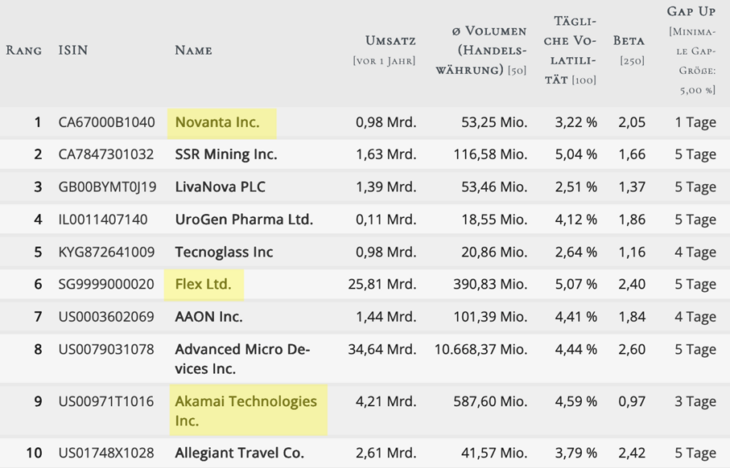Sort by the ISIN column header

coord(73,50)
